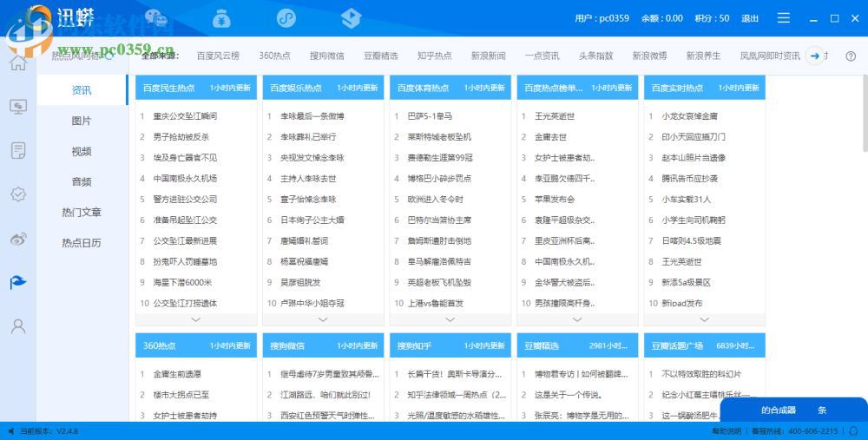This screenshot has height=440, width=868.
Task: Open the verified badge icon in sidebar
Action: (17, 194)
